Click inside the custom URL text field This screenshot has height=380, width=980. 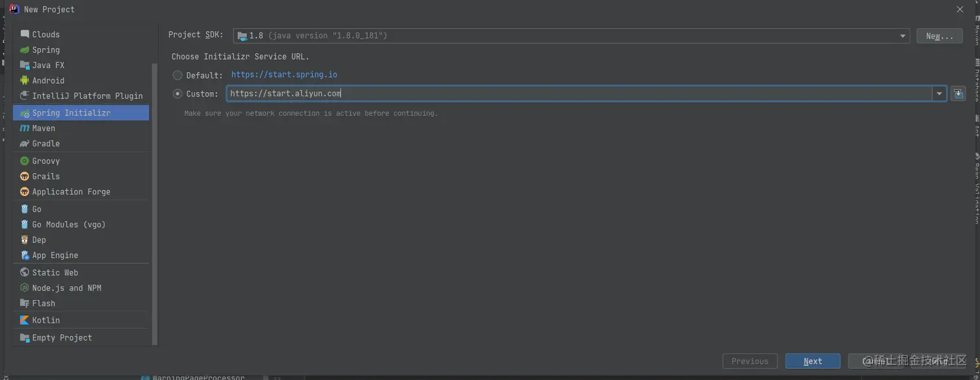click(579, 94)
